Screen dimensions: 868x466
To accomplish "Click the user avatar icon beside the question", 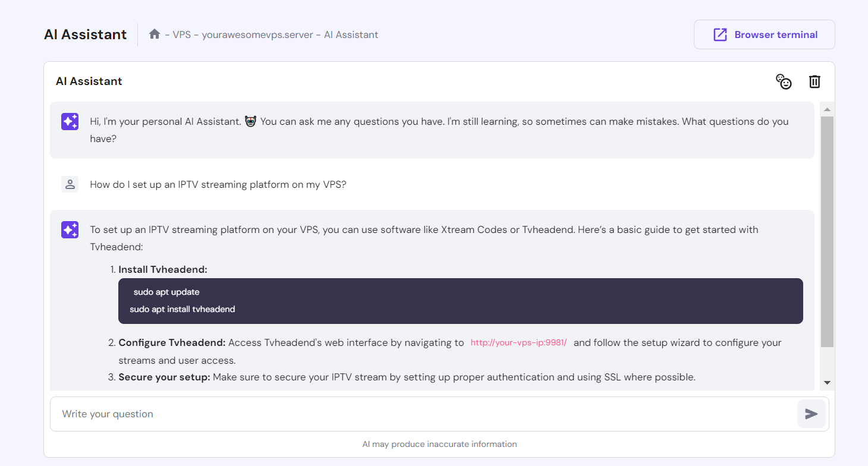I will click(x=70, y=184).
